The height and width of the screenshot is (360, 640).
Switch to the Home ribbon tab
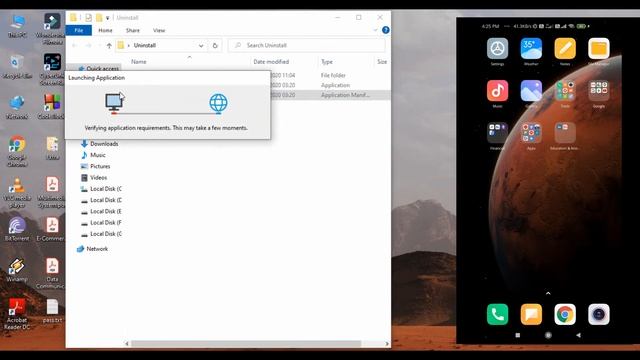105,30
